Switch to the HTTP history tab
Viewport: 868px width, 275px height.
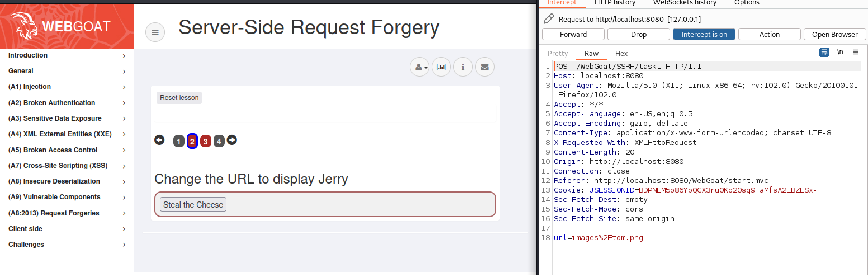tap(615, 3)
